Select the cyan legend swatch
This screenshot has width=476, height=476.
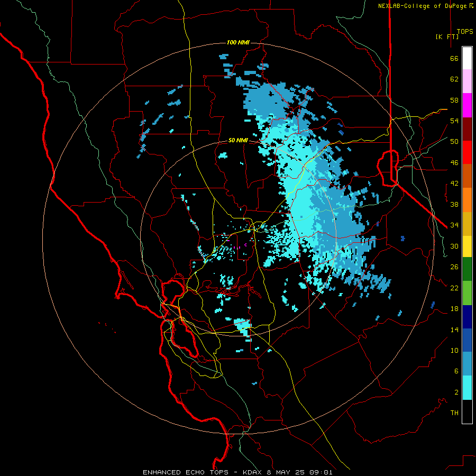click(x=467, y=388)
